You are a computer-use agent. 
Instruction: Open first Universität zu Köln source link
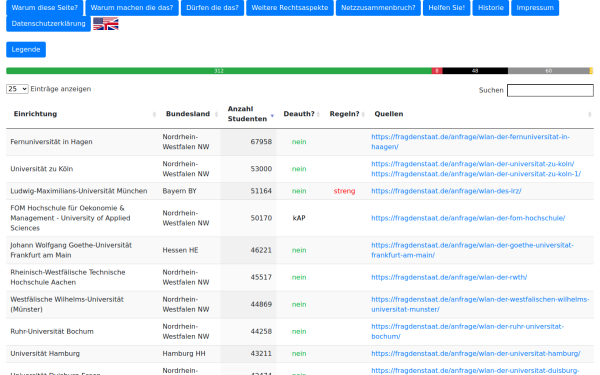coord(473,164)
